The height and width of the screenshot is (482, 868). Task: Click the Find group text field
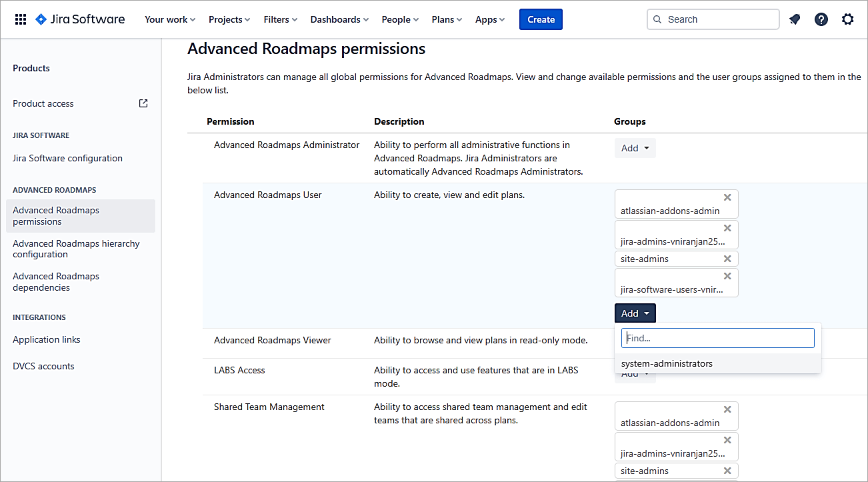(x=717, y=338)
